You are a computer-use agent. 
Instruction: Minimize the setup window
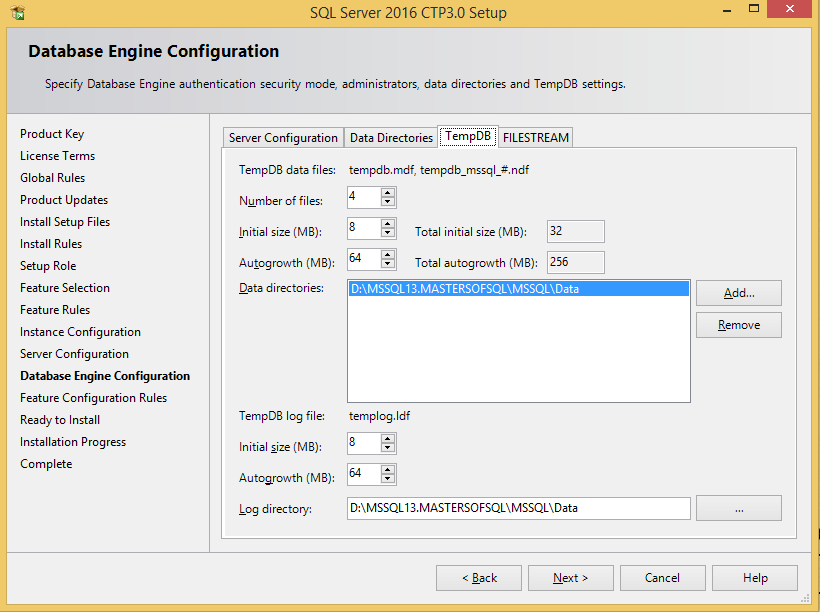click(x=726, y=9)
